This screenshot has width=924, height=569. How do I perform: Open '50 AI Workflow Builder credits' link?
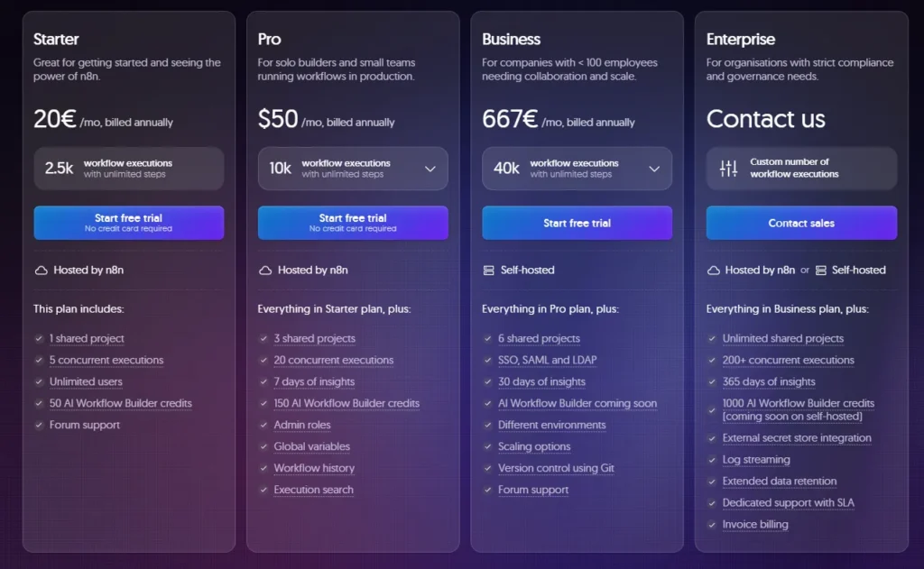click(121, 403)
